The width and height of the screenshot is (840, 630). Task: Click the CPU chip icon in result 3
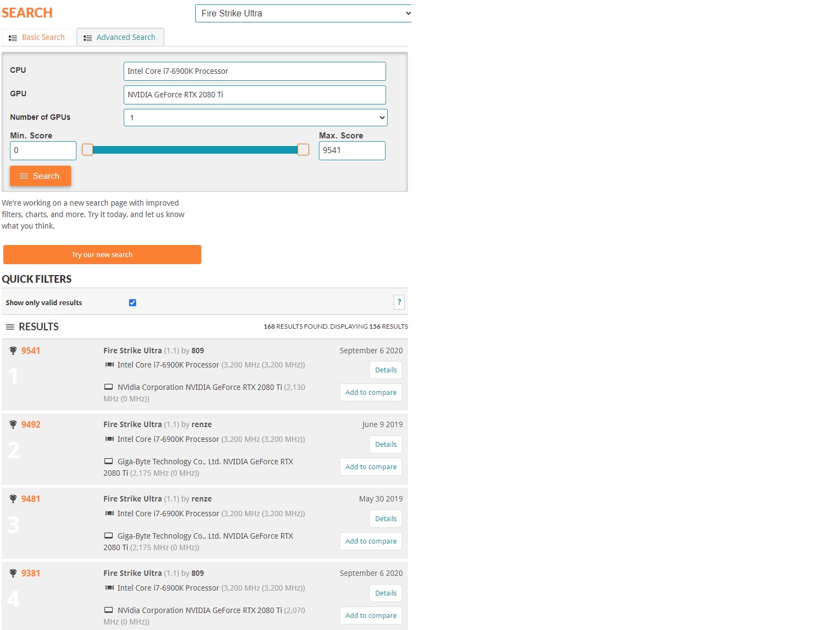tap(109, 514)
